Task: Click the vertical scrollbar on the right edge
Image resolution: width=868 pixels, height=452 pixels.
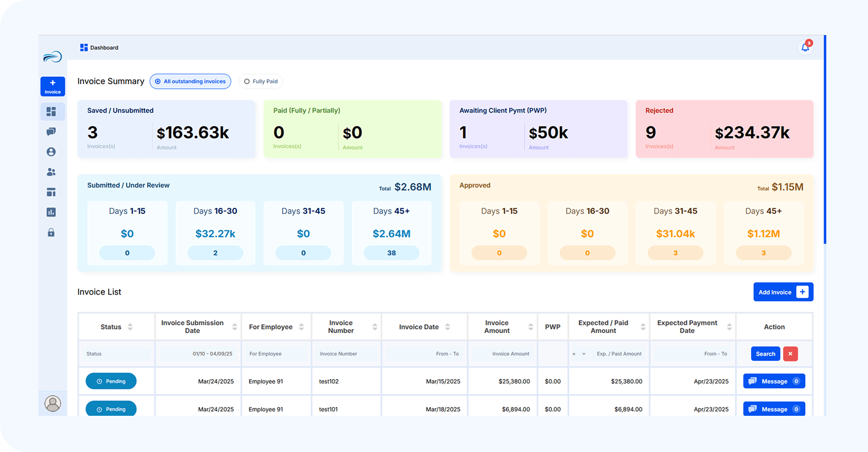Action: [825, 140]
